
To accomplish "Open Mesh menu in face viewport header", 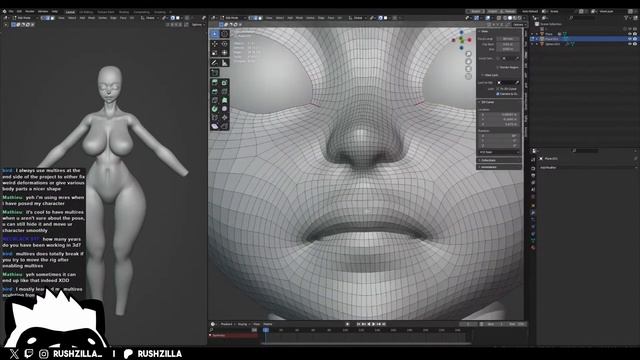I will coord(300,18).
